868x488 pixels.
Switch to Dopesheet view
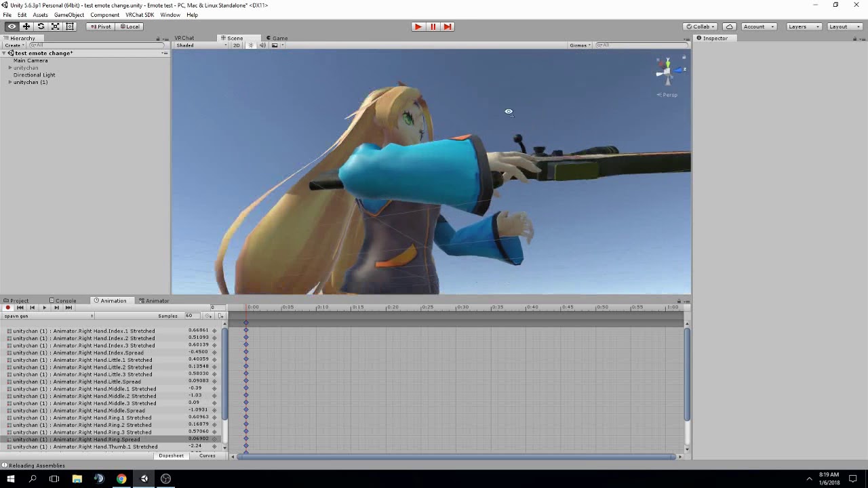171,455
